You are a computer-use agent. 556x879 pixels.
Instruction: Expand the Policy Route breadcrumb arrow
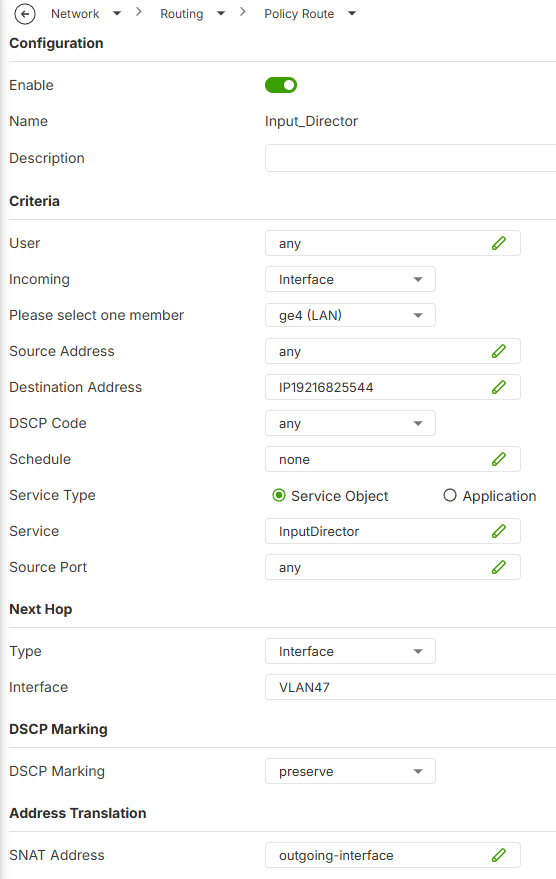352,13
